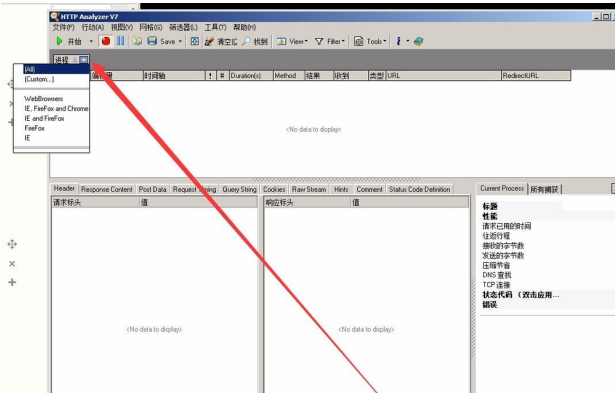Open the 网格(G) menu
This screenshot has width=616, height=403.
[151, 27]
